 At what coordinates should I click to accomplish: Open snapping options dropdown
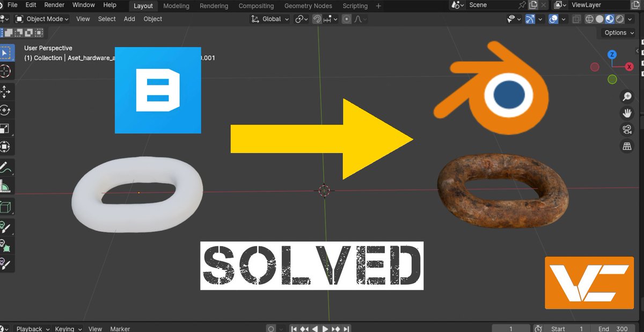tap(331, 19)
